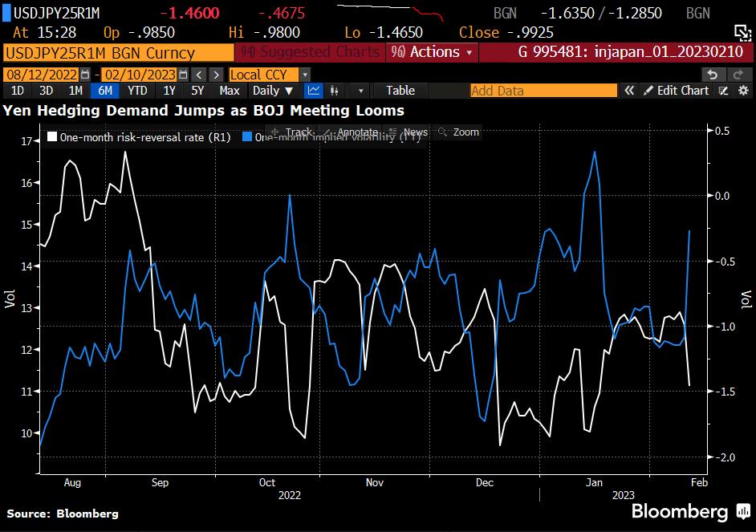
Task: Click the Source: Bloomberg caption
Action: coord(63,514)
